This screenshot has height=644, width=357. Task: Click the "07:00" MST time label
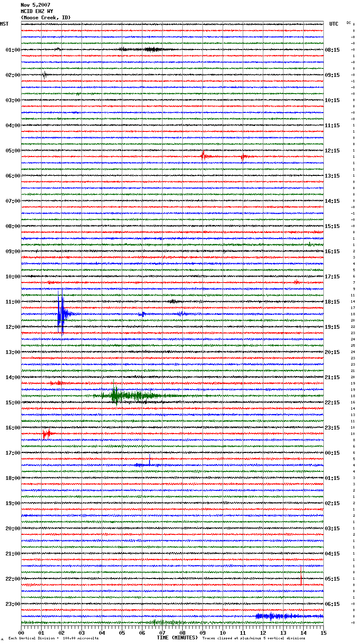(x=13, y=201)
